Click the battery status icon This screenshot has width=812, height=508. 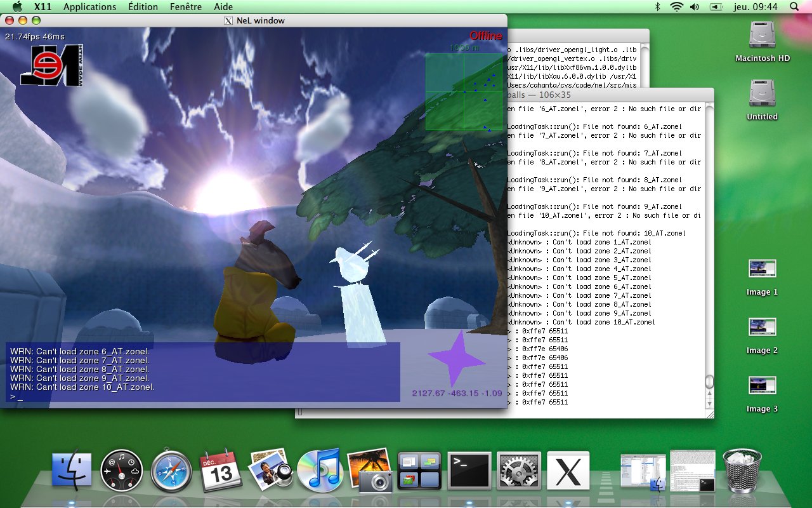[x=716, y=6]
